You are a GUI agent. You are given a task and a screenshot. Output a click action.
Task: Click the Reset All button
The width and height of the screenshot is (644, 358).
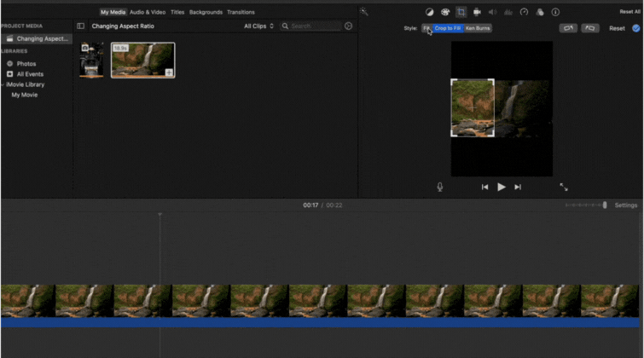(x=629, y=12)
